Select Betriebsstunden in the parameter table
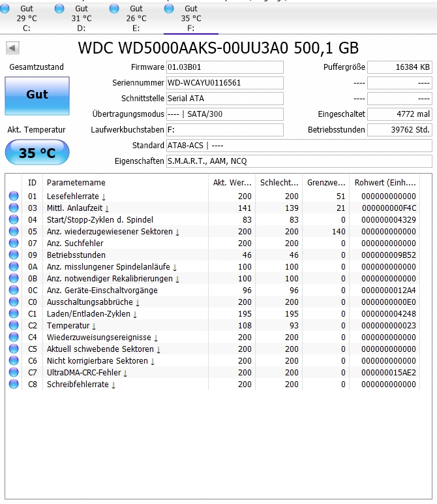The height and width of the screenshot is (504, 437). click(76, 255)
